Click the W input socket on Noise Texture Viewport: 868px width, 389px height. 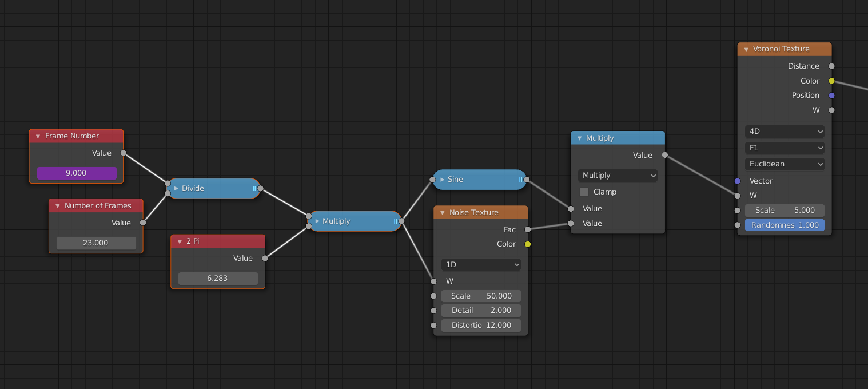click(433, 281)
